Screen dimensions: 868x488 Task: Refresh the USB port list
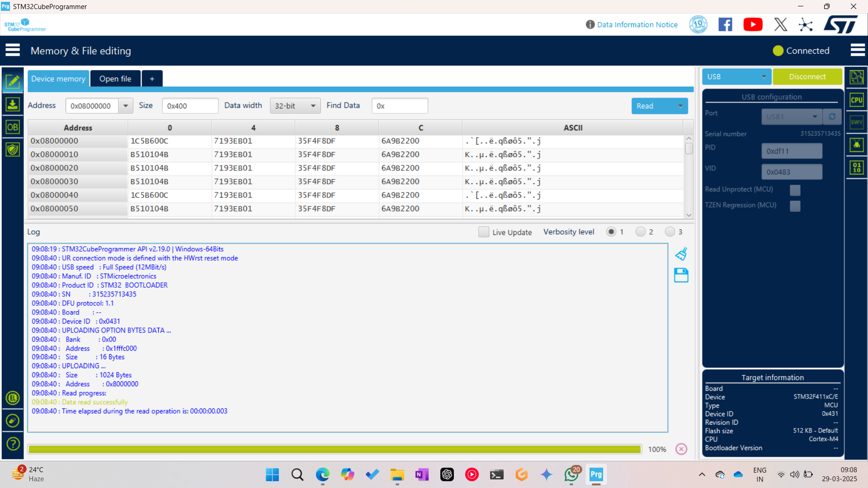point(832,117)
